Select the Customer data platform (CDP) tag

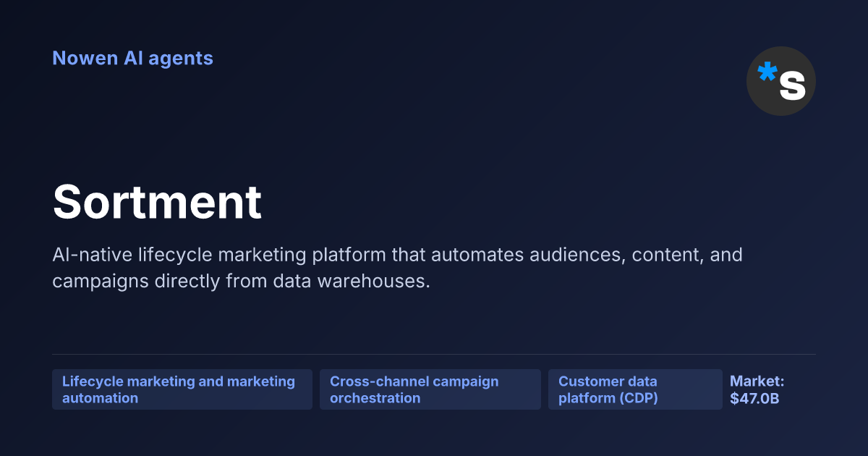(635, 389)
